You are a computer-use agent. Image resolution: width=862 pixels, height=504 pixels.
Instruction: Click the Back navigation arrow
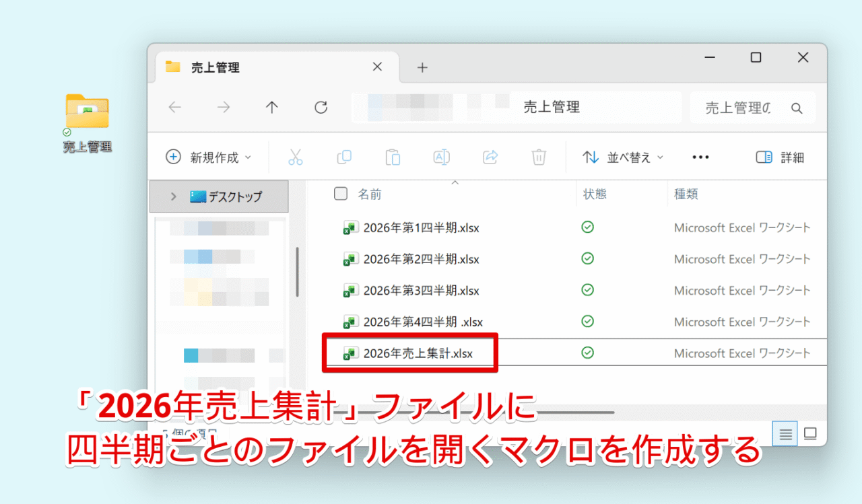pos(175,108)
